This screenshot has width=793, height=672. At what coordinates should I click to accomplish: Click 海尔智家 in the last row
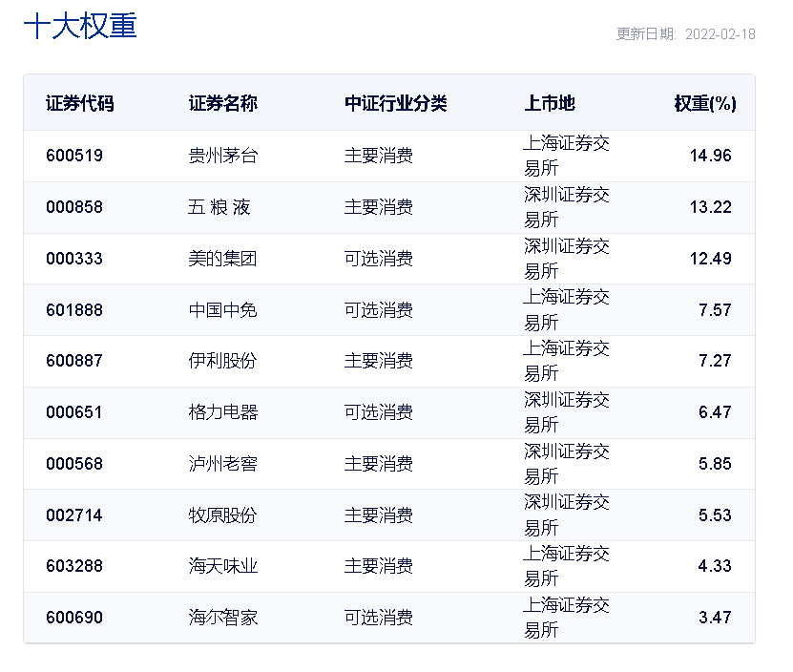(x=223, y=618)
